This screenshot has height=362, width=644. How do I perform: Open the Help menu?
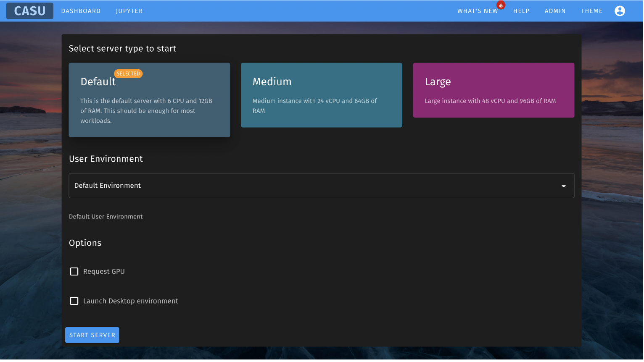522,11
